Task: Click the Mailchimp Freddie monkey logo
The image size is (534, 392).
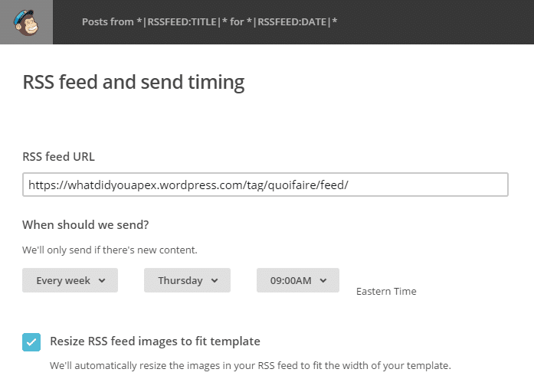Action: (26, 22)
